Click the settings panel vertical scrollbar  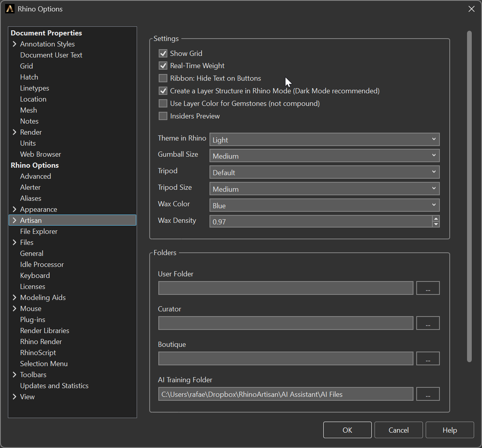(x=469, y=196)
